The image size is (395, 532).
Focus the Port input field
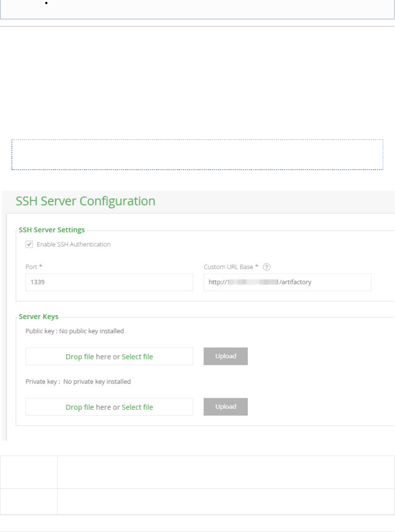[109, 282]
